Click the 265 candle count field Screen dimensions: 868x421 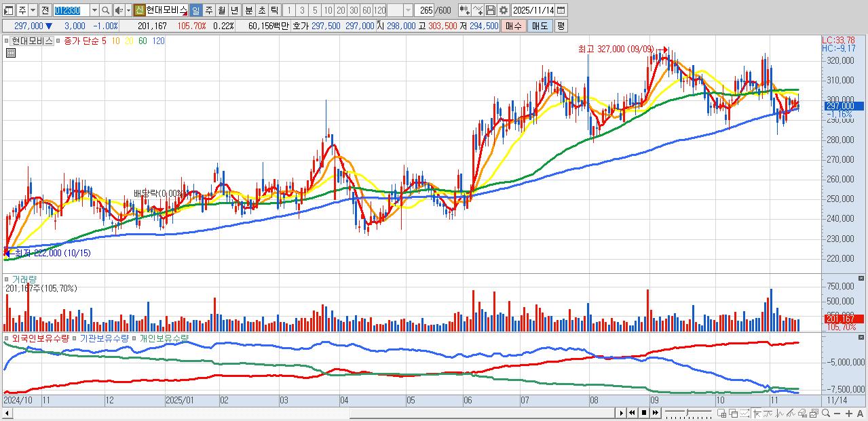[x=424, y=10]
